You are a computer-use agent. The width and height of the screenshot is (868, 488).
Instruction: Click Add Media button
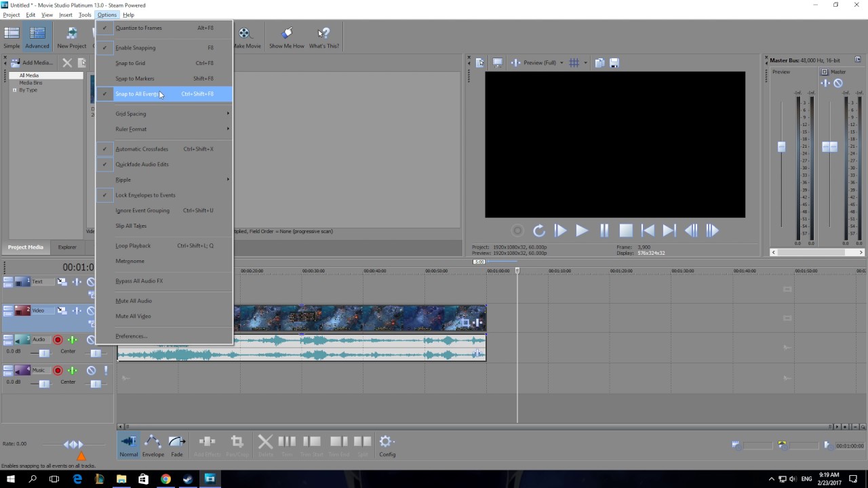(x=31, y=62)
